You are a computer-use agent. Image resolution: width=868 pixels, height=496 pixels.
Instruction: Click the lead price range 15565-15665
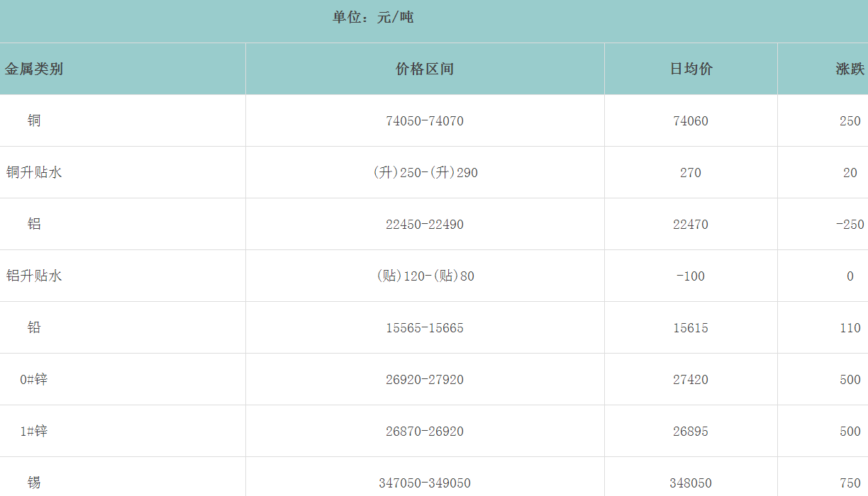425,328
